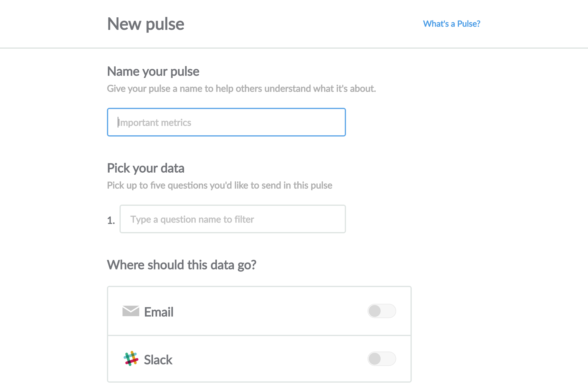The image size is (588, 388).
Task: Click "Where should this data go?" heading
Action: (181, 265)
